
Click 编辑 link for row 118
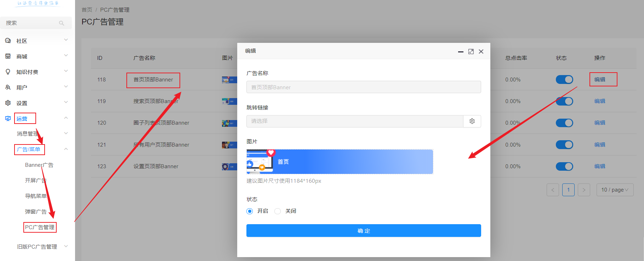[x=600, y=80]
